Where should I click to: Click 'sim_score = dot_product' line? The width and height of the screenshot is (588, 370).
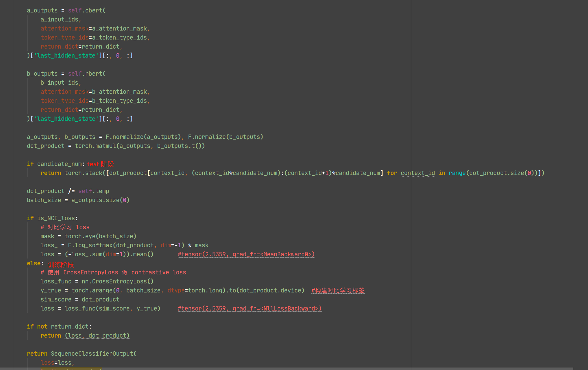80,300
